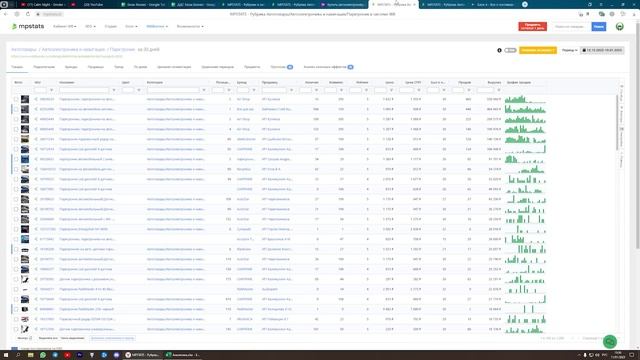The width and height of the screenshot is (640, 360).
Task: Open WhatsApp from the taskbar
Action: [42, 355]
